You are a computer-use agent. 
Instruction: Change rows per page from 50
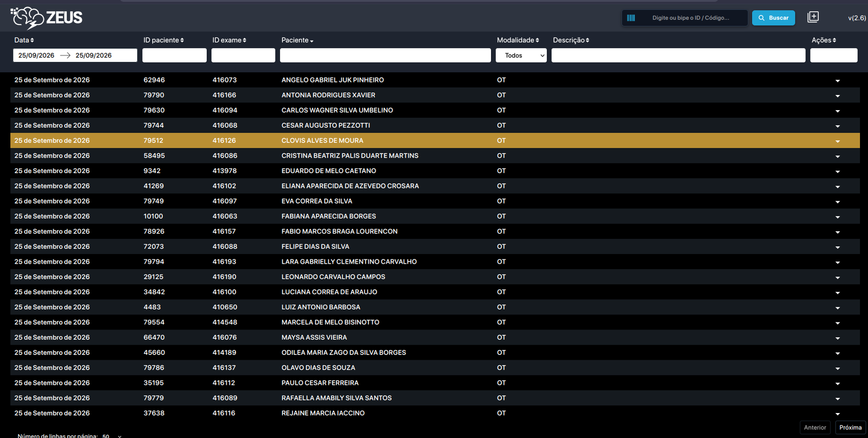click(x=112, y=436)
